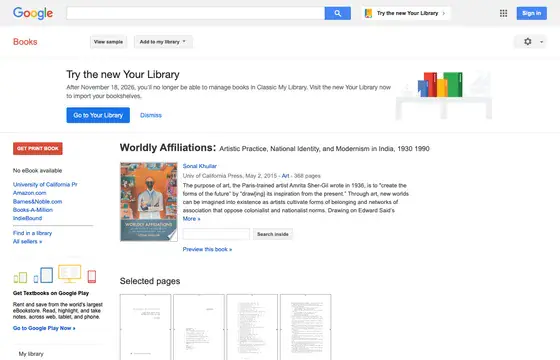Screen dimensions: 560x360
Task: Open the fourth selected page thumbnail
Action: click(x=306, y=327)
